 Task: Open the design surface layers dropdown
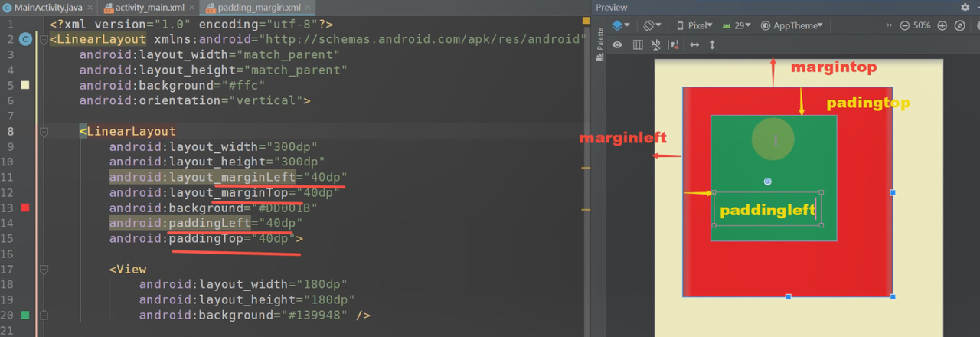[621, 25]
